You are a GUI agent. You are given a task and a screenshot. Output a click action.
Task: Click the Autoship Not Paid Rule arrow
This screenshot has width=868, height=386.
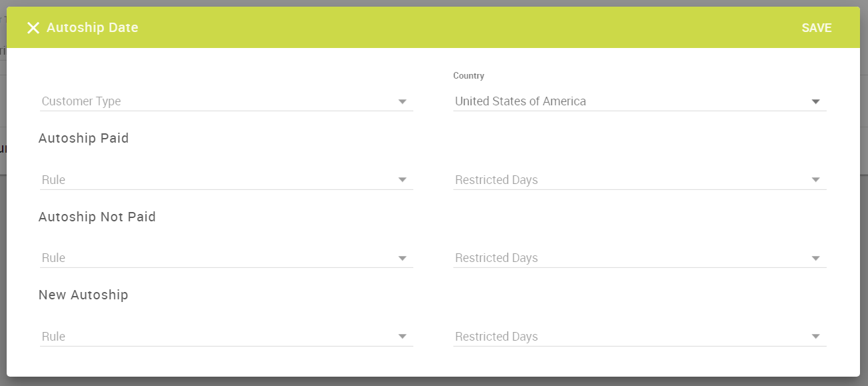pos(403,259)
